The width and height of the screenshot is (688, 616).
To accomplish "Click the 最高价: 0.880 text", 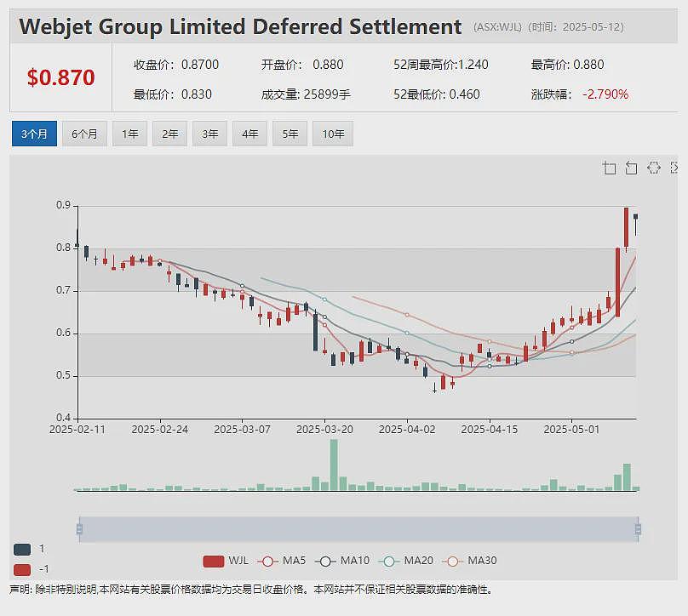I will [567, 65].
